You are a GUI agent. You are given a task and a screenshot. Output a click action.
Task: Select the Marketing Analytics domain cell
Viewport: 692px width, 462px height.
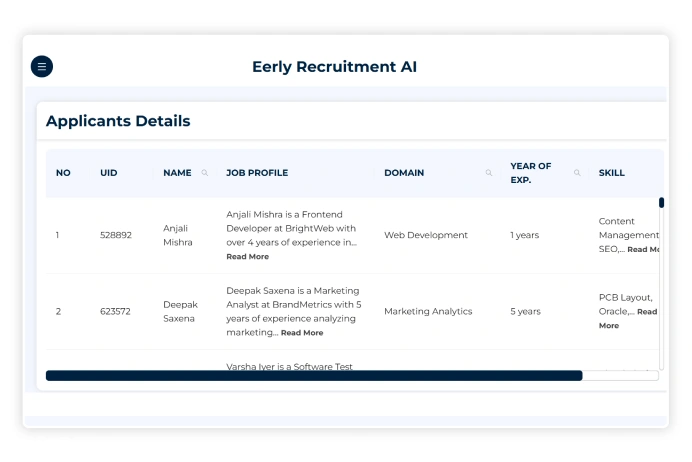[428, 312]
